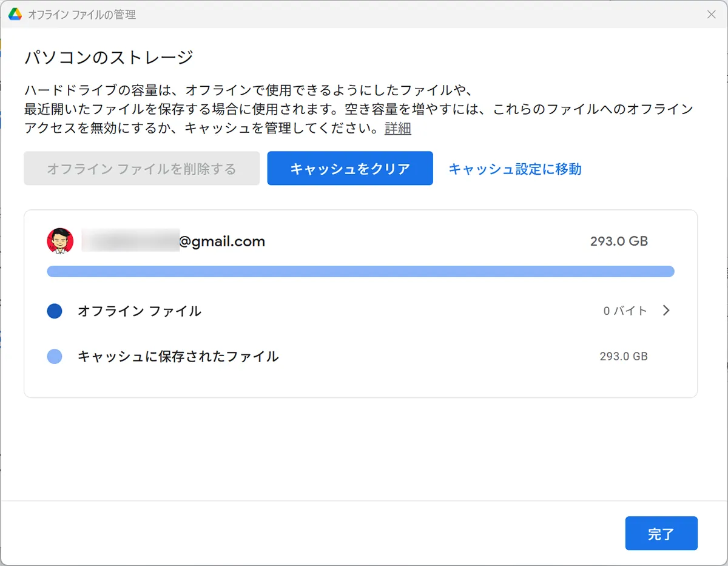Screen dimensions: 728x566
Task: Click the user account avatar picture
Action: [x=60, y=241]
